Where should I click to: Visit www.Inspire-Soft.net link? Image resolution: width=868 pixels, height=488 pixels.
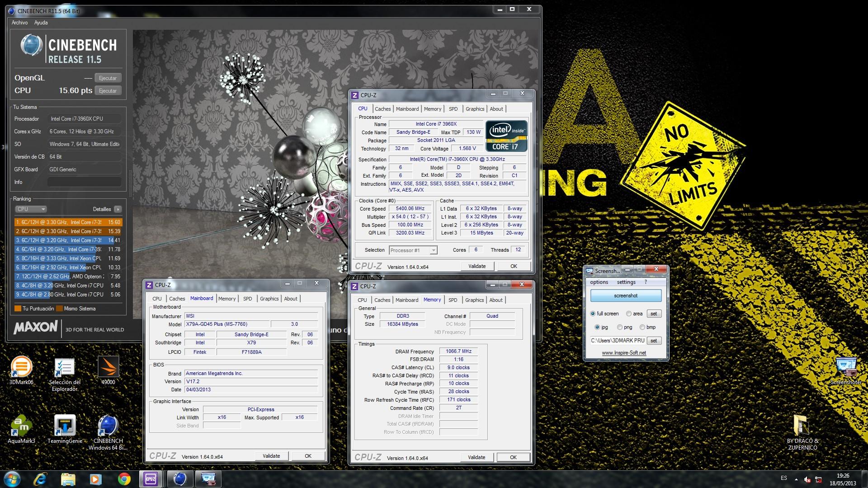624,353
